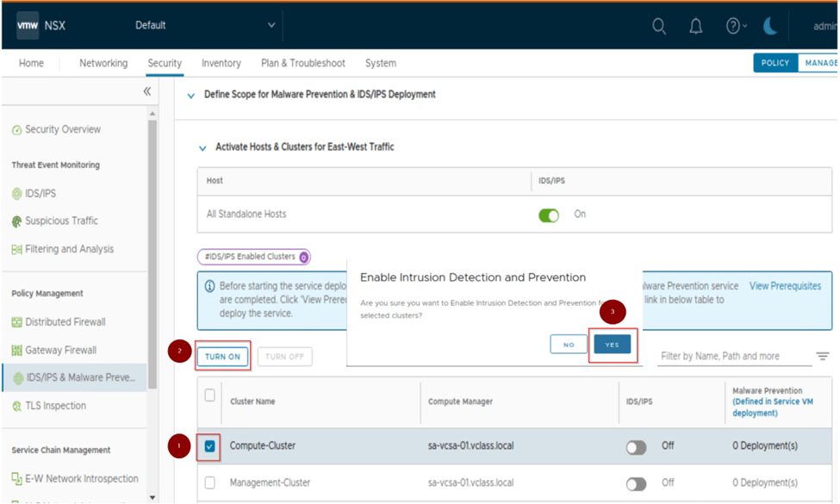
Task: Collapse Activate Hosts & Clusters section
Action: 203,148
